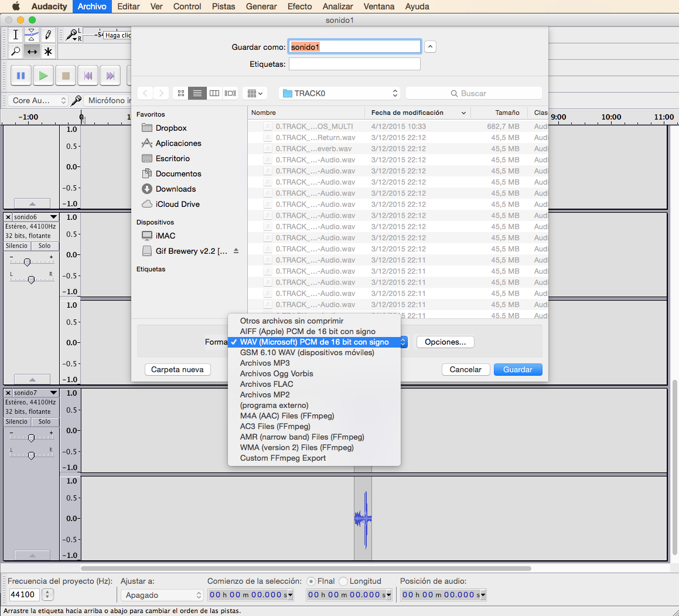This screenshot has width=679, height=616.
Task: Eject the Gif Brewery v2.2 volume
Action: click(236, 251)
